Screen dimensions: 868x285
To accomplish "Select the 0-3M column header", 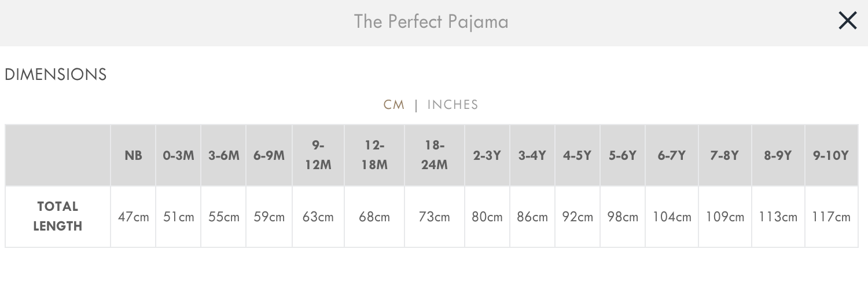I will pyautogui.click(x=178, y=155).
